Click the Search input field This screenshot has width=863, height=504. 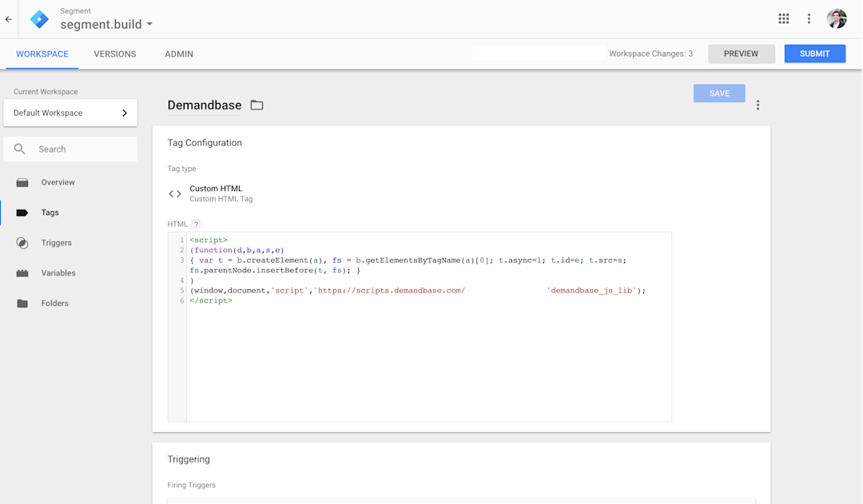70,149
